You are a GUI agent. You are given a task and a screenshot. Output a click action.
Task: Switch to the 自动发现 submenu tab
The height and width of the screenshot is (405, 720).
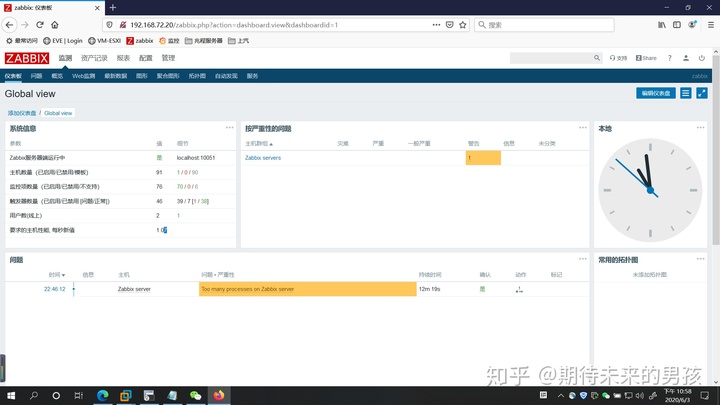coord(226,76)
